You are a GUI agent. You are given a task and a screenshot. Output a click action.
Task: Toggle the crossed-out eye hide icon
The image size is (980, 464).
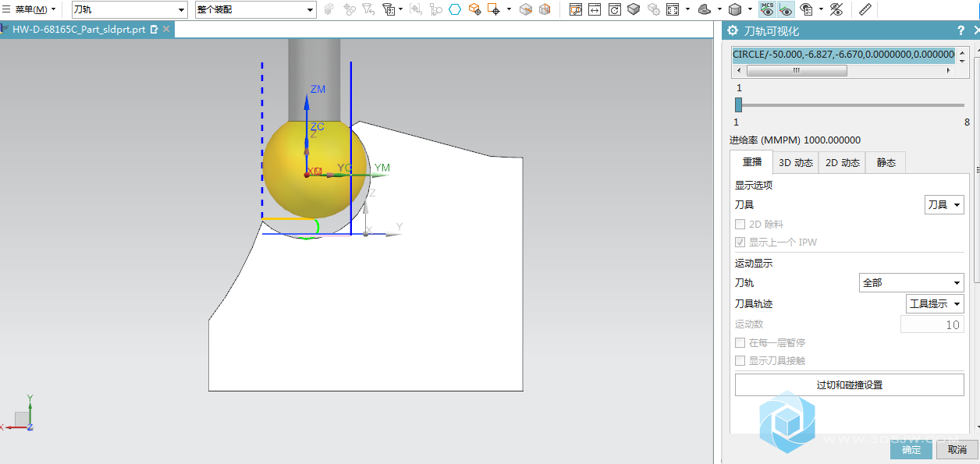tap(836, 9)
